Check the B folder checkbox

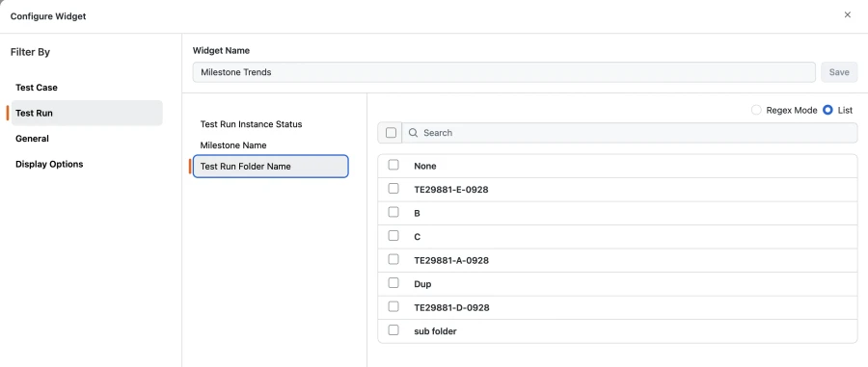click(x=393, y=212)
